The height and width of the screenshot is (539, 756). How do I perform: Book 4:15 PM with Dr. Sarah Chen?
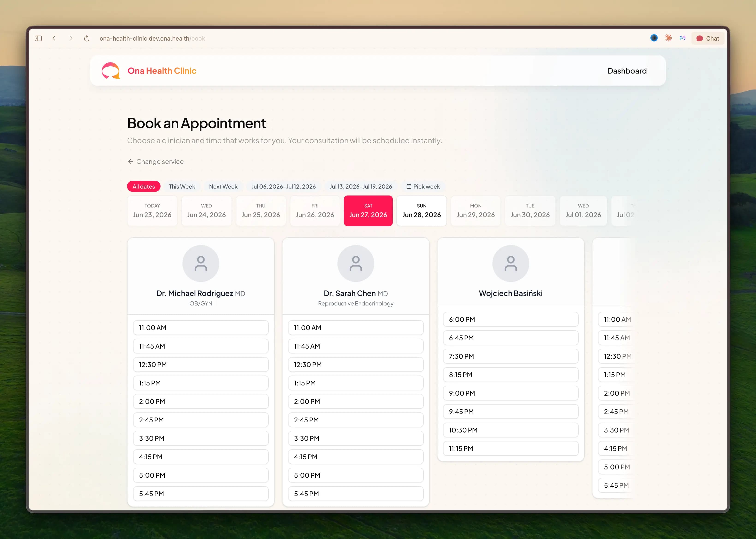click(x=356, y=457)
